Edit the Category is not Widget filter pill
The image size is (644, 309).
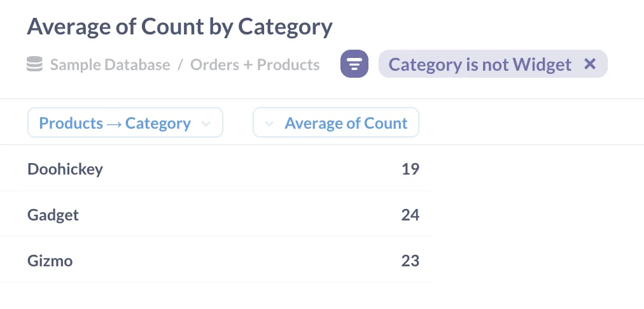click(480, 65)
